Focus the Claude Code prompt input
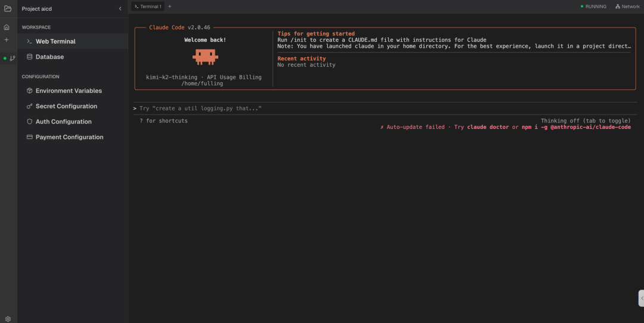 point(382,109)
